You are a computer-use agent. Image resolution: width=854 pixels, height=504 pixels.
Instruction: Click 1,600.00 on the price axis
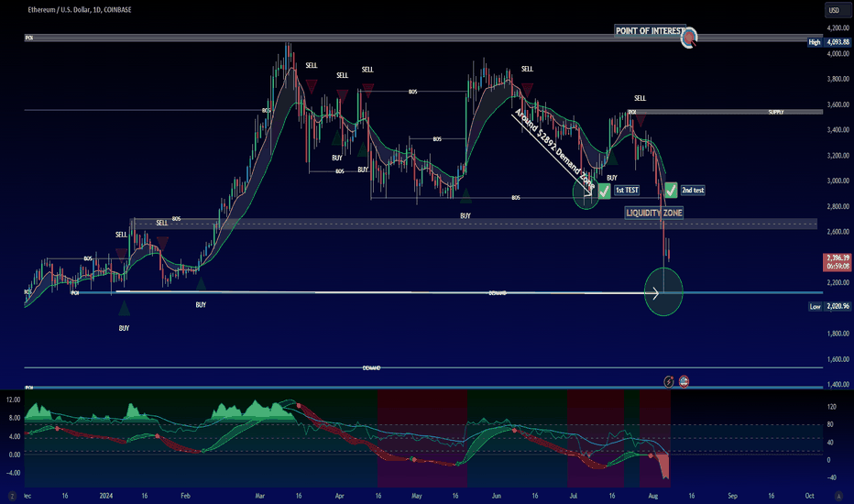[x=838, y=359]
